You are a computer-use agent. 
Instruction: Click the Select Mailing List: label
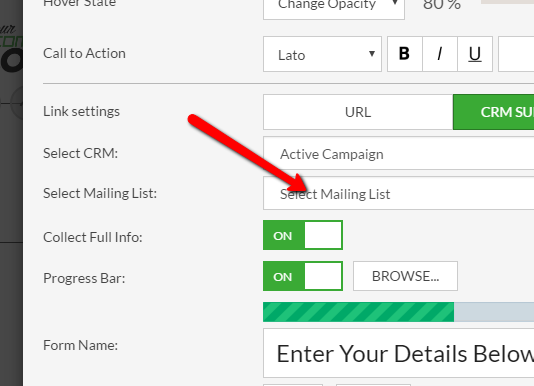coord(100,194)
